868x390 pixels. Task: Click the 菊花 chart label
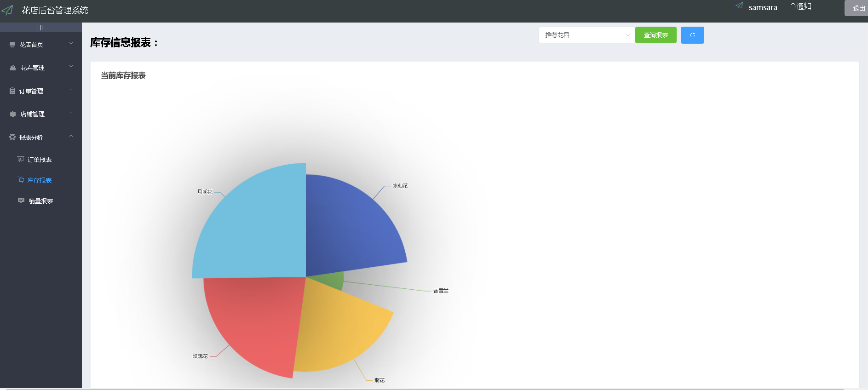click(x=379, y=380)
